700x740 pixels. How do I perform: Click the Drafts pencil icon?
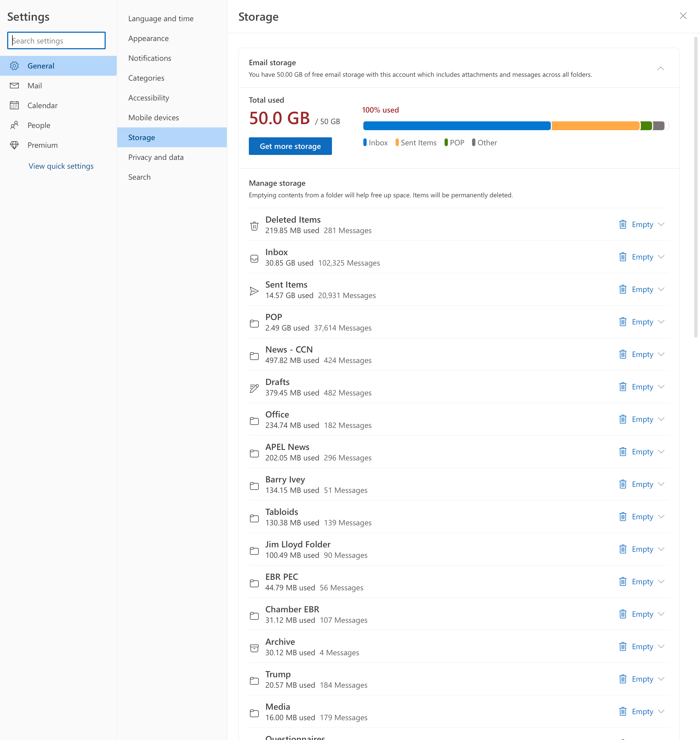pyautogui.click(x=254, y=388)
